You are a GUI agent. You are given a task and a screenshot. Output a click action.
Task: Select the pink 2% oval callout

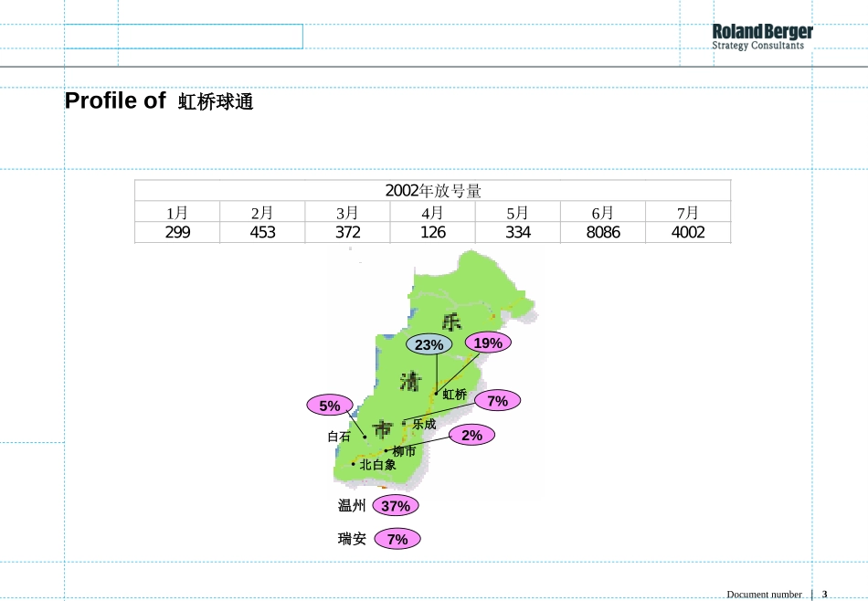(471, 436)
